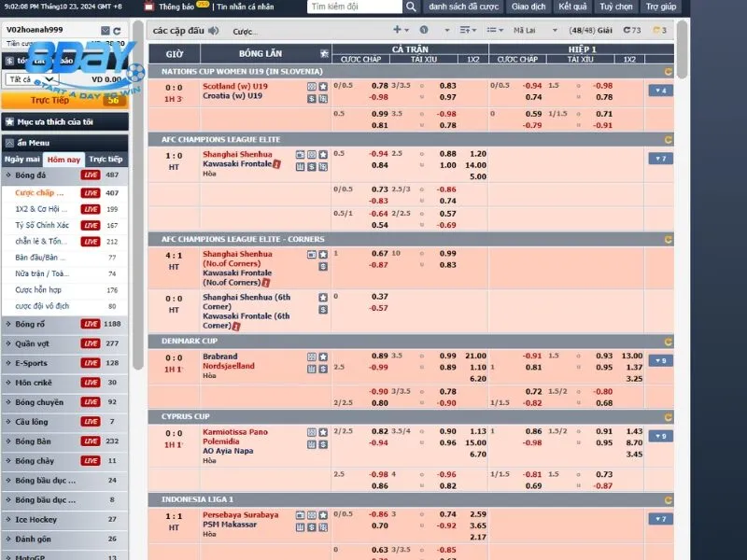The width and height of the screenshot is (747, 560).
Task: Expand more bets for Scotland (w) U19 match
Action: pos(660,91)
